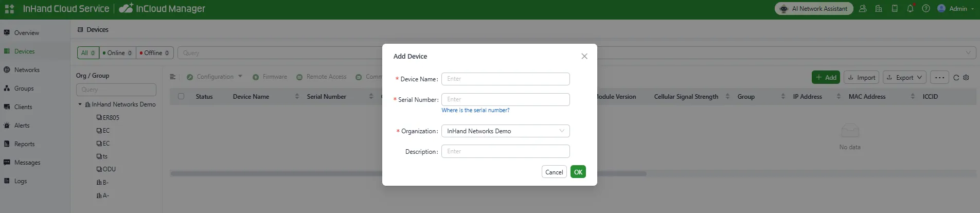Open the more actions ellipsis button
980x213 pixels.
(939, 77)
